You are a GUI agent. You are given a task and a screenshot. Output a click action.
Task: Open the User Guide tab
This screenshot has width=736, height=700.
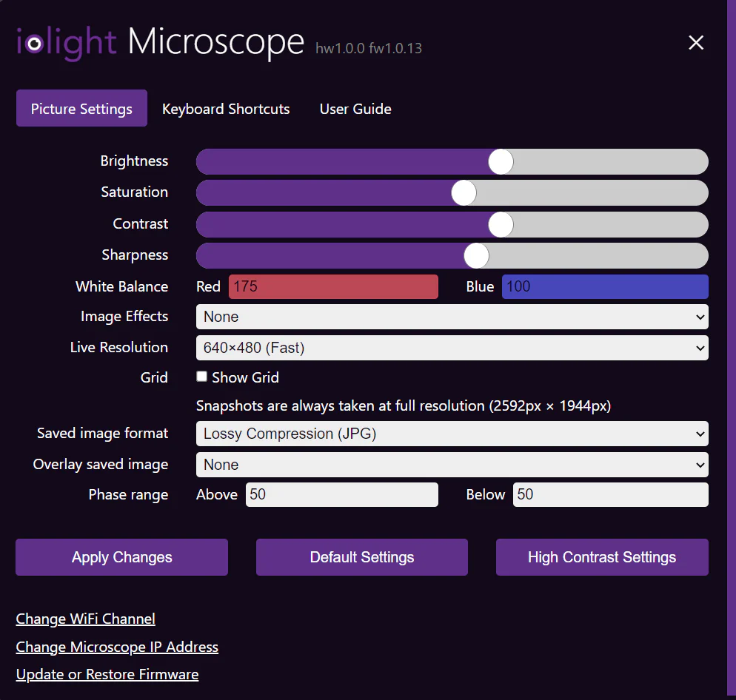(x=355, y=109)
